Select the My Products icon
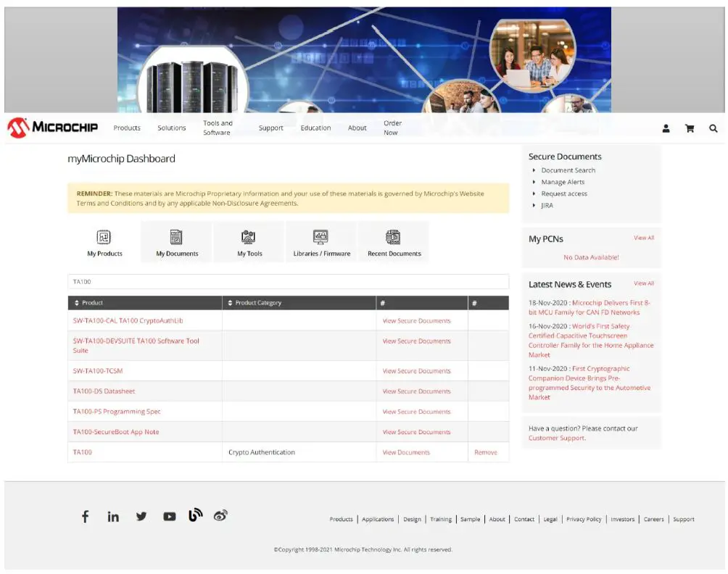The width and height of the screenshot is (728, 574). 104,237
